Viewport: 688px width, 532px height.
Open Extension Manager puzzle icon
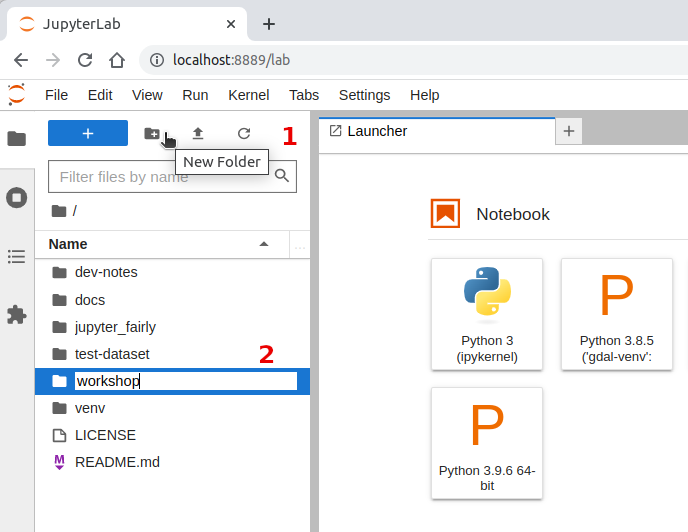[x=17, y=315]
